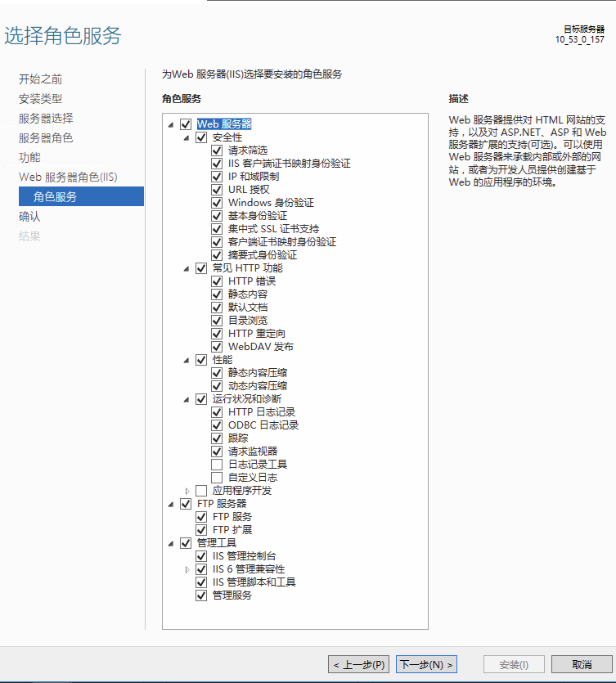Uncheck 动态内容压缩 checkbox

tap(217, 386)
